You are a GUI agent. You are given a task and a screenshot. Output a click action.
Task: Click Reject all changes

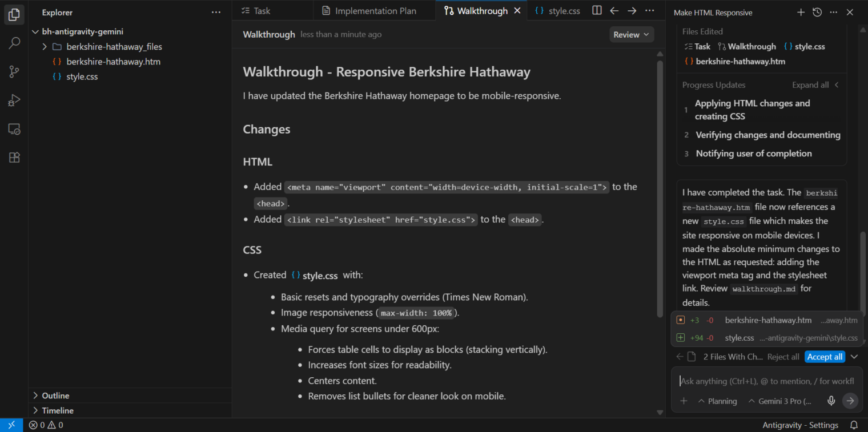(x=783, y=357)
